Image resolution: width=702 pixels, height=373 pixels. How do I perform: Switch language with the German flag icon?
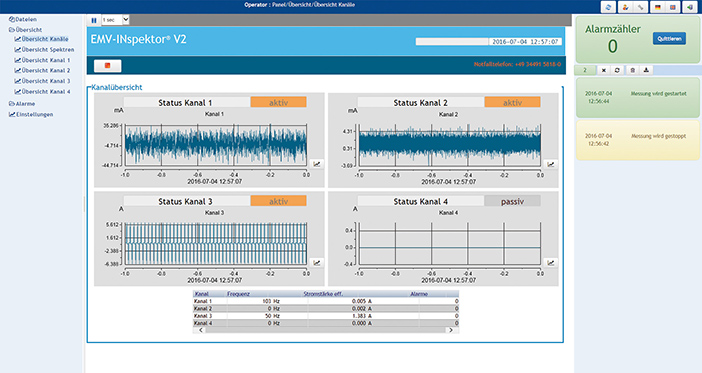[x=658, y=7]
